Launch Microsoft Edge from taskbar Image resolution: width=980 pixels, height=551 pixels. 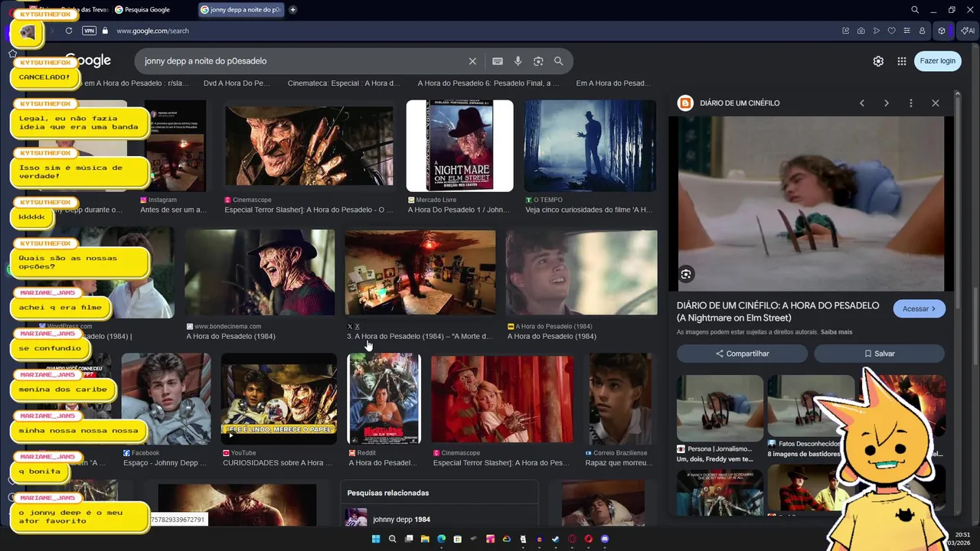pyautogui.click(x=441, y=539)
